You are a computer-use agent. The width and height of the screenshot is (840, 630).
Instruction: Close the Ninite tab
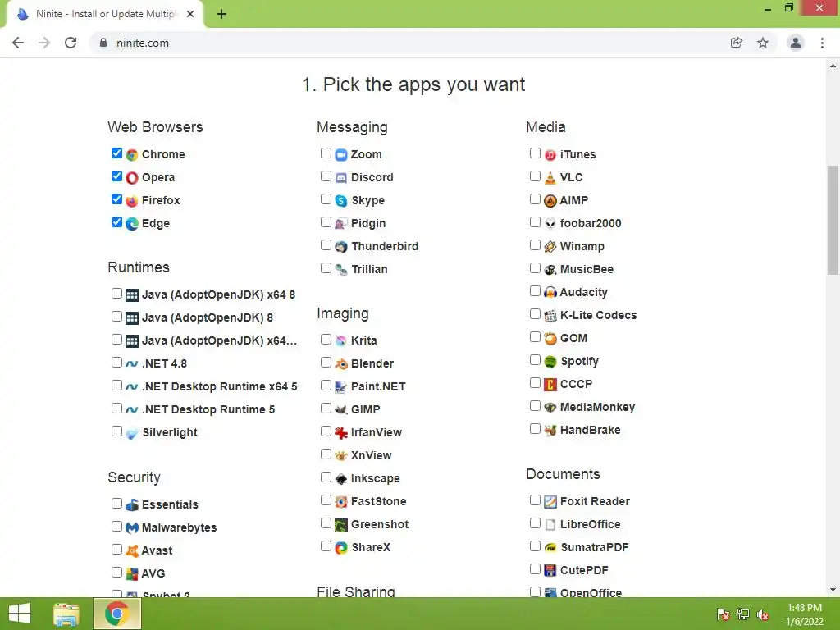(x=190, y=14)
